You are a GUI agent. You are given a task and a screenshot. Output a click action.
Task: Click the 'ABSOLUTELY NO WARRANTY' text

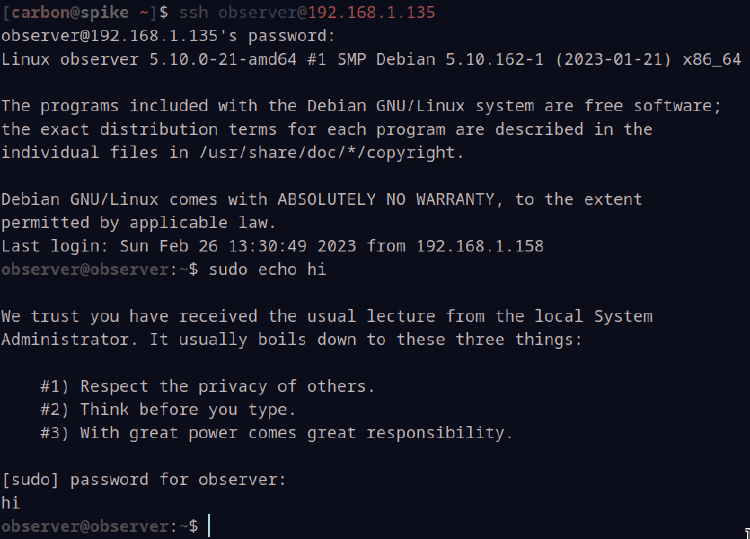pyautogui.click(x=386, y=199)
